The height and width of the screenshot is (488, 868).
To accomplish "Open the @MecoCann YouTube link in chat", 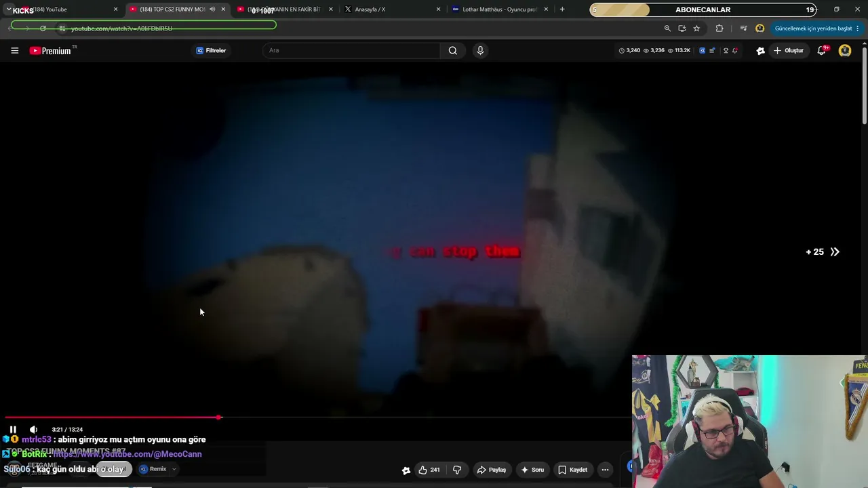I will coord(127,454).
